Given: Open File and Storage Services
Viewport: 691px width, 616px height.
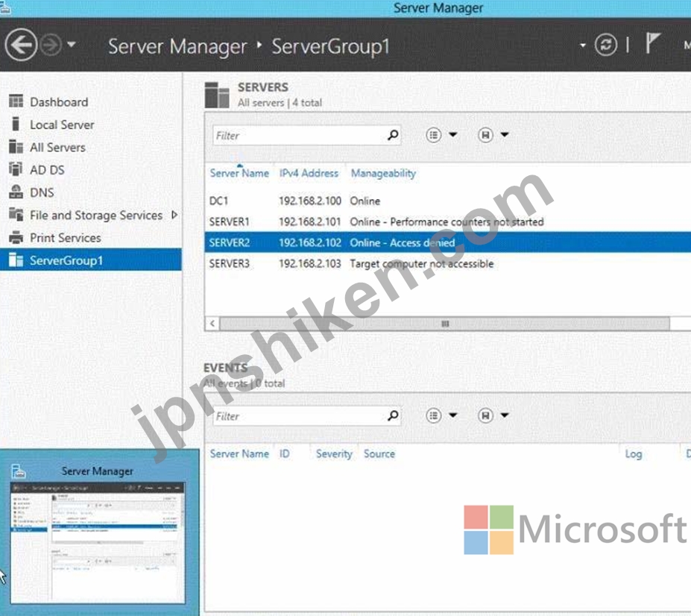Looking at the screenshot, I should [96, 216].
